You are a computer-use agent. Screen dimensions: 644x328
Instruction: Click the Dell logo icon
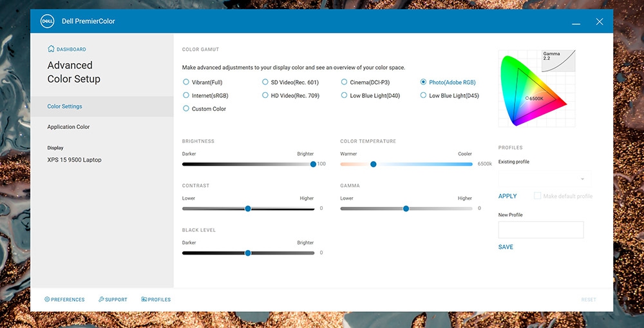[47, 21]
